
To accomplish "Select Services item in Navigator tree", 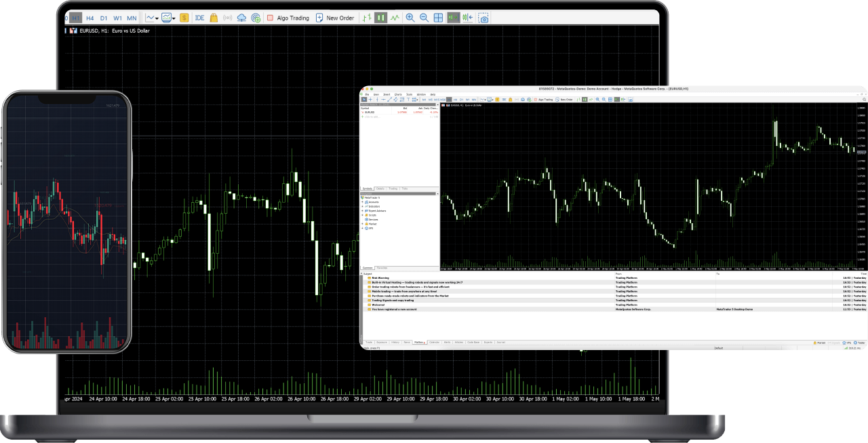I will [x=373, y=220].
